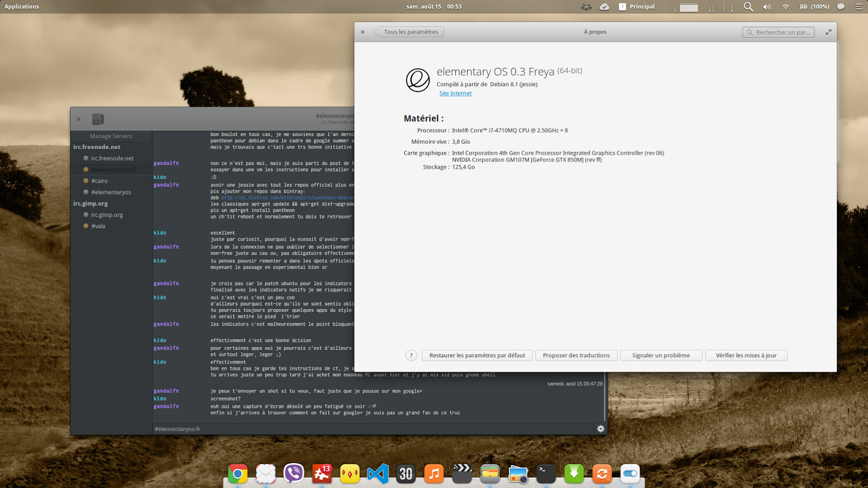
Task: Click the IRC message input field
Action: [x=374, y=429]
